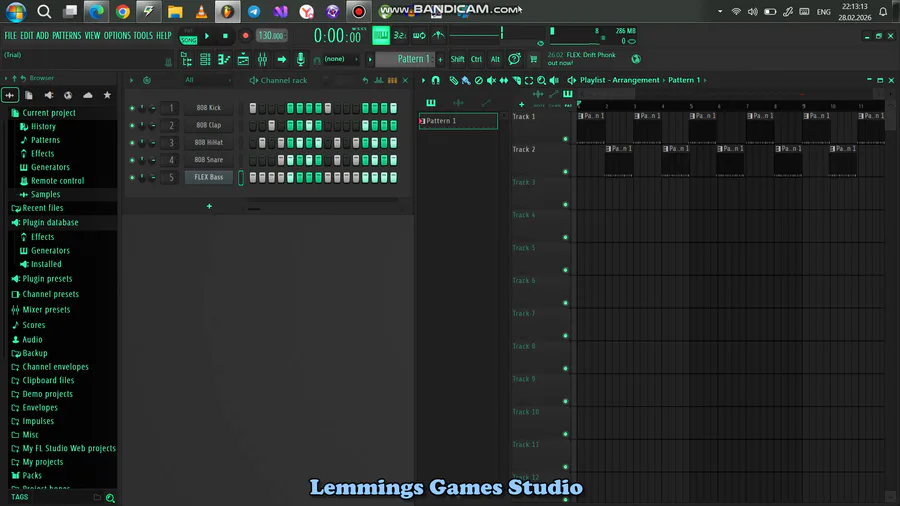The image size is (900, 506).
Task: Open Playlist options menu arrow
Action: pyautogui.click(x=424, y=80)
